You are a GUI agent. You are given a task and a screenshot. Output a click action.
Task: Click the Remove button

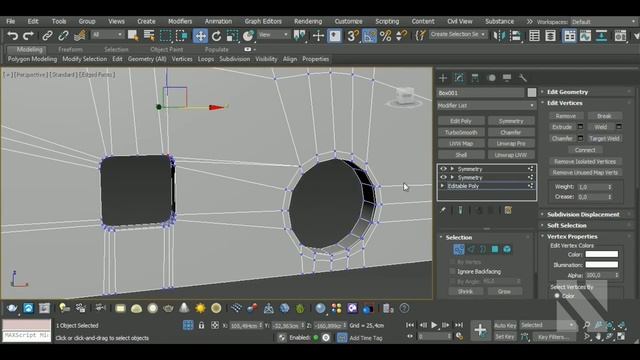point(566,116)
